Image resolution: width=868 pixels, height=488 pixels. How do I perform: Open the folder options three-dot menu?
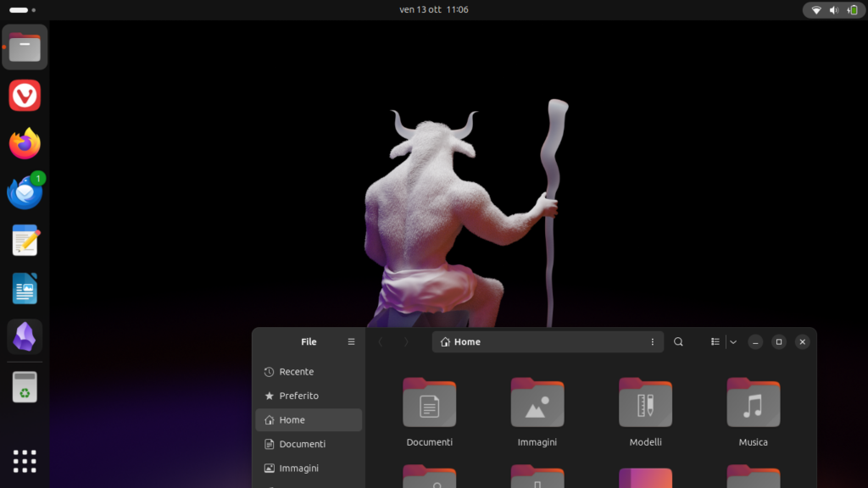652,342
